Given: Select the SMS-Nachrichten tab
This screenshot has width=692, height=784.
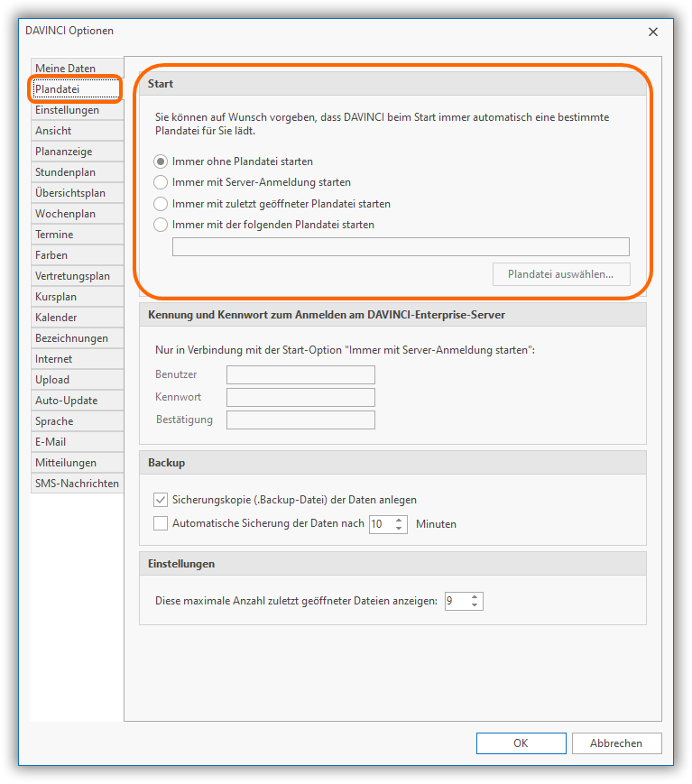Looking at the screenshot, I should point(76,484).
